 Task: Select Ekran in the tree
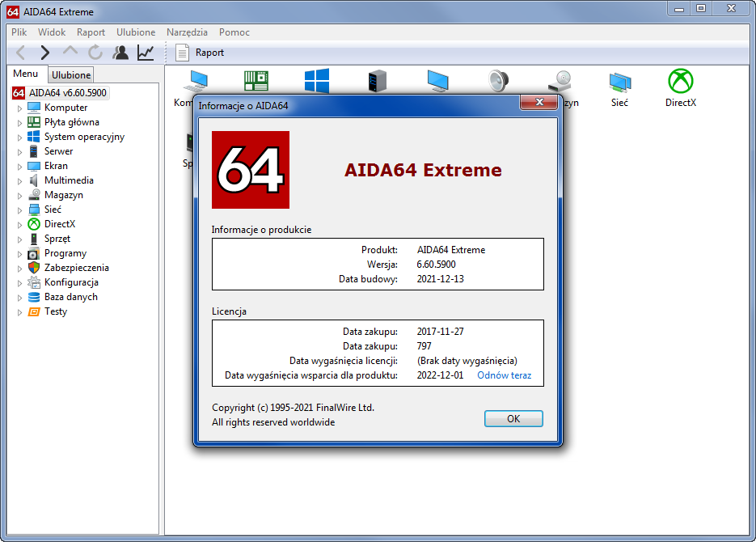(56, 166)
